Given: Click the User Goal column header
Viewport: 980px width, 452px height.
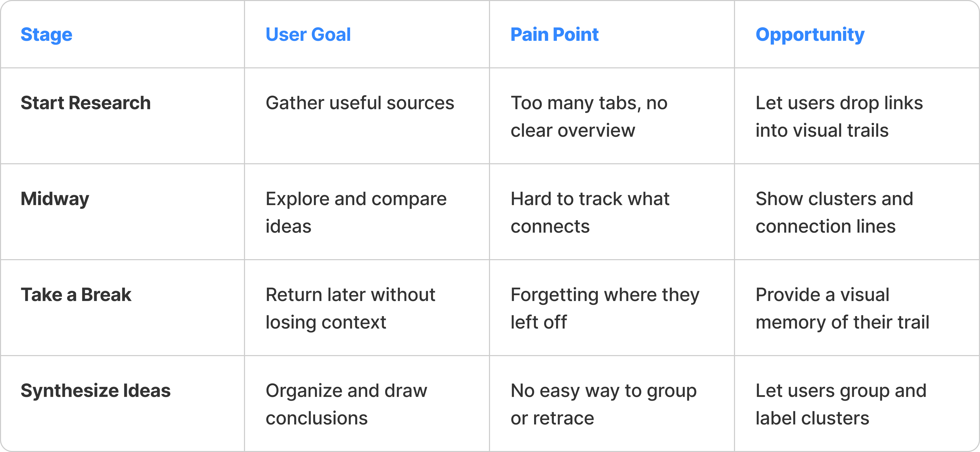Looking at the screenshot, I should pyautogui.click(x=308, y=35).
